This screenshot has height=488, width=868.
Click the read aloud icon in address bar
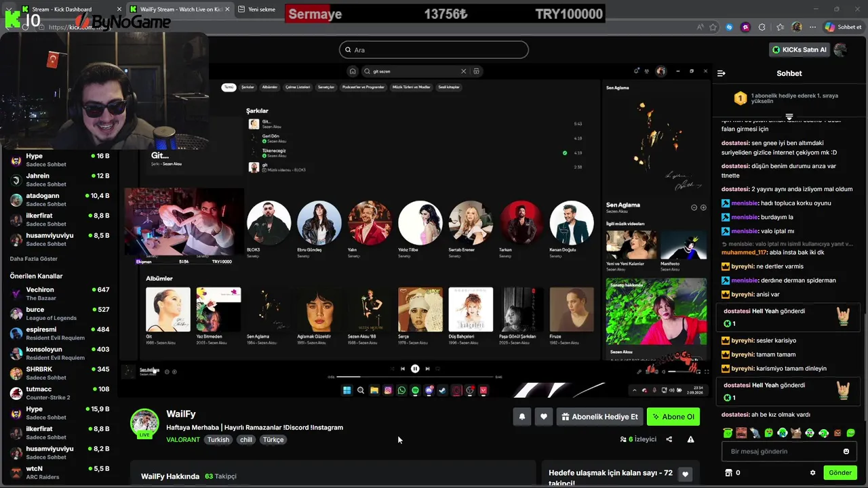(x=700, y=27)
